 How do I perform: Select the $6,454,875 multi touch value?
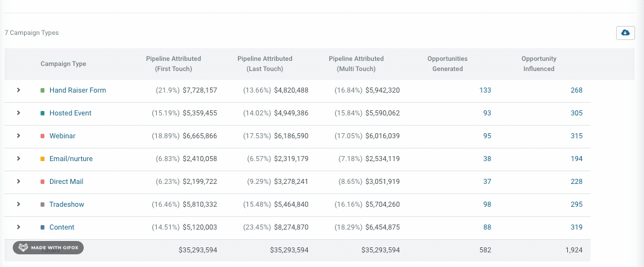coord(383,227)
